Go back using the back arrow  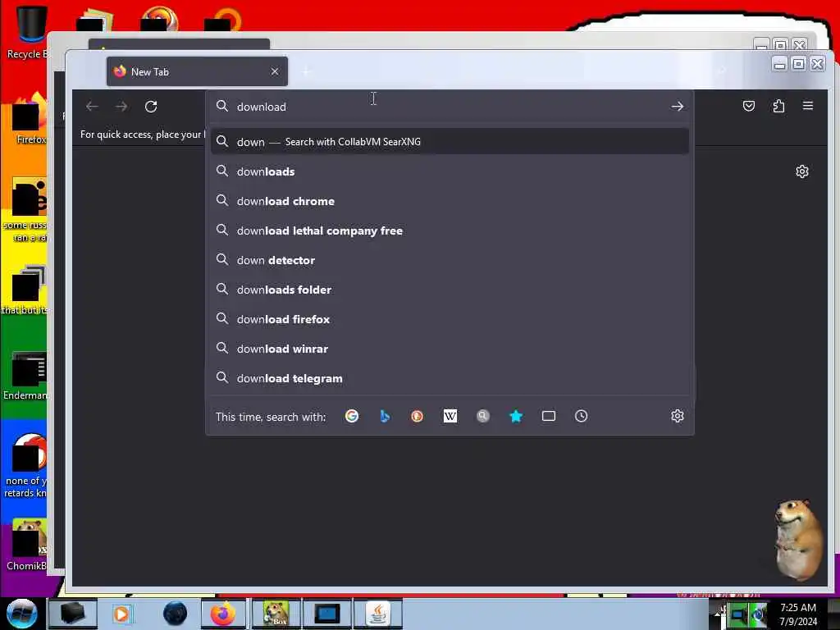[x=92, y=107]
